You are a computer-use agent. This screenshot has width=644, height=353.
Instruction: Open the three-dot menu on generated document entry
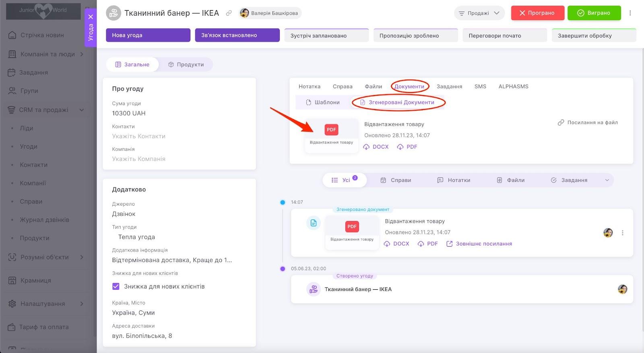point(622,233)
